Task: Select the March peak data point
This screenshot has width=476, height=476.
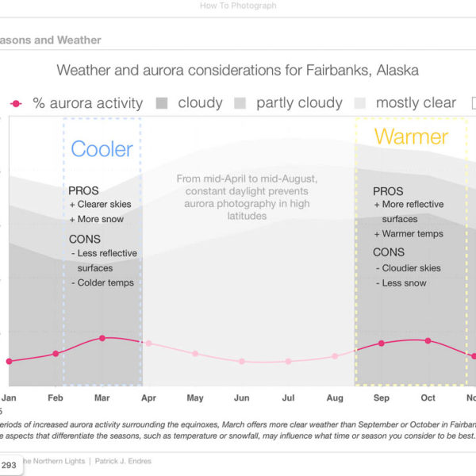Action: point(102,338)
